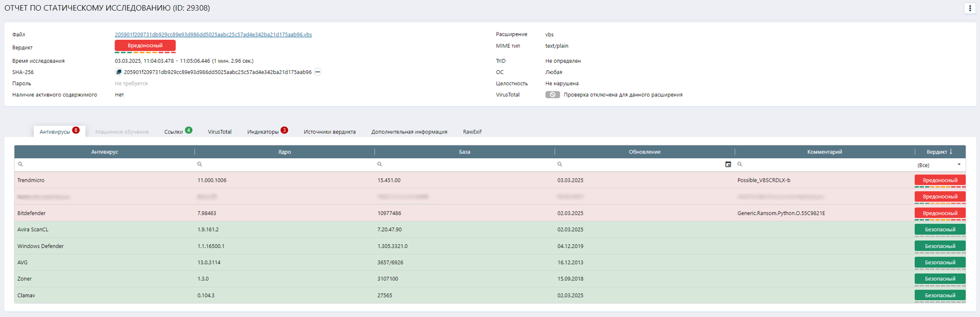Image resolution: width=980 pixels, height=317 pixels.
Task: Go to the Источники вердикта tab
Action: (330, 132)
